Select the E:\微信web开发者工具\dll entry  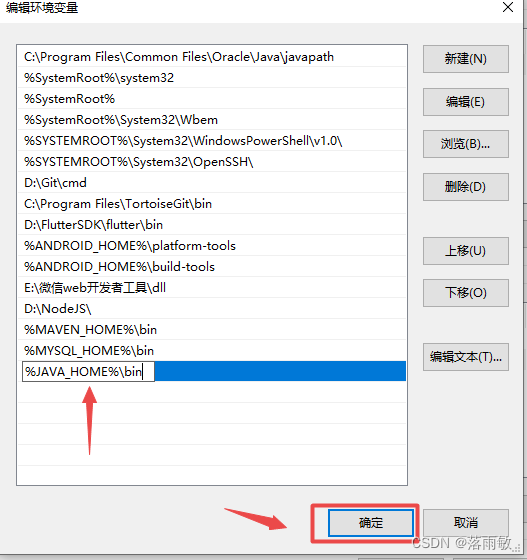tap(212, 288)
